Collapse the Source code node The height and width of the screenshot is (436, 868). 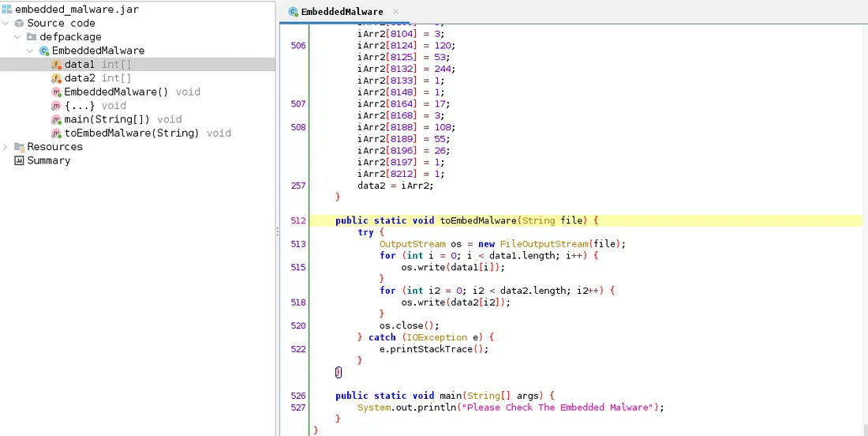pyautogui.click(x=6, y=23)
